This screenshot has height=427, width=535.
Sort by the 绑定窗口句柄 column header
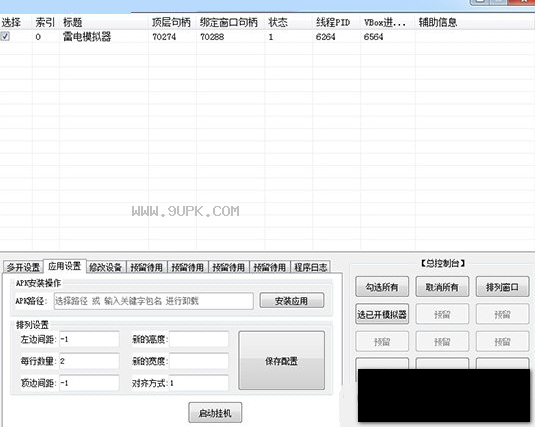pyautogui.click(x=231, y=23)
